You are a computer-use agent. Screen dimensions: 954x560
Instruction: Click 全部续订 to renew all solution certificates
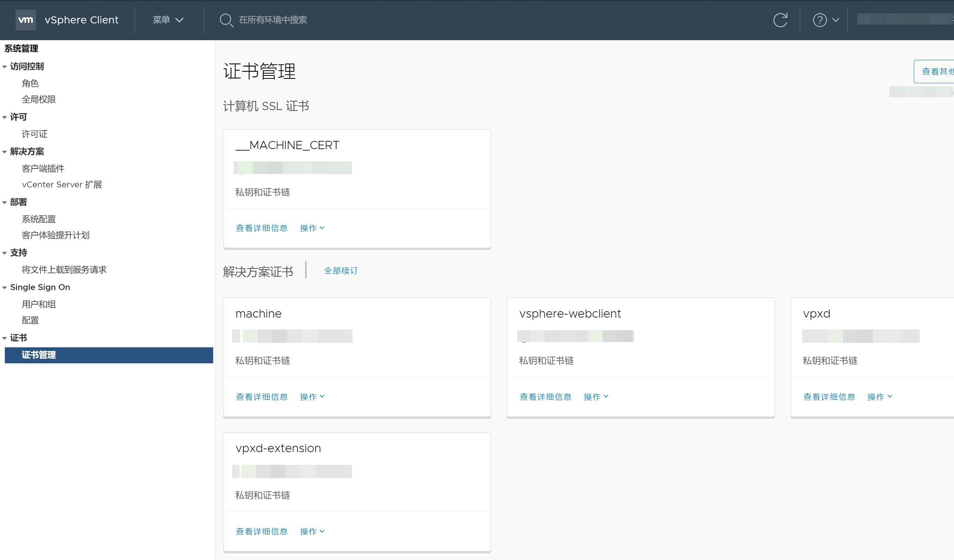pos(340,270)
